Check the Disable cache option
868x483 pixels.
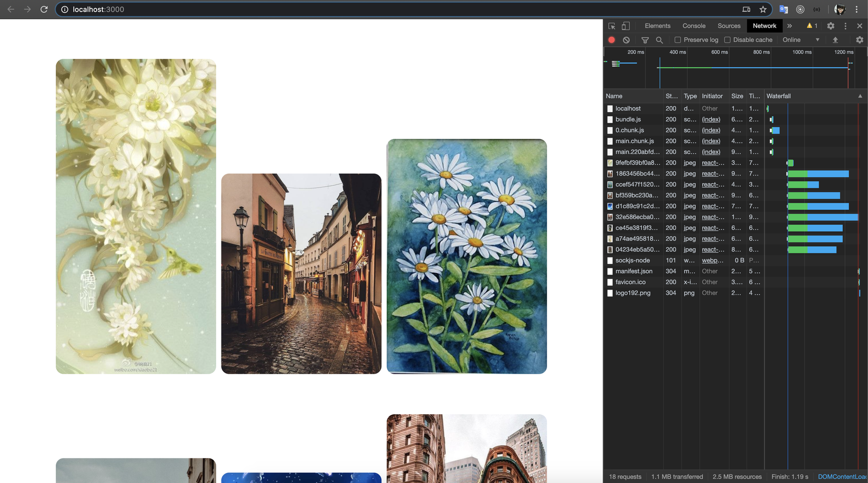[x=728, y=40]
